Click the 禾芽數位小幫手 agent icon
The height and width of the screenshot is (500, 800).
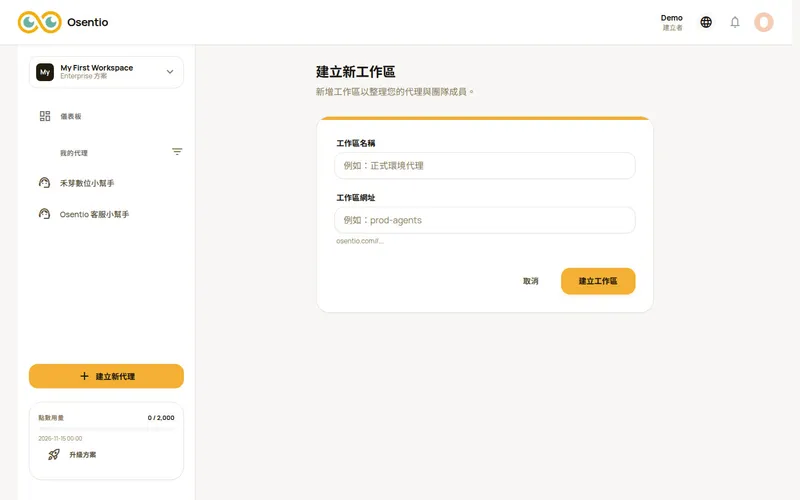point(44,183)
